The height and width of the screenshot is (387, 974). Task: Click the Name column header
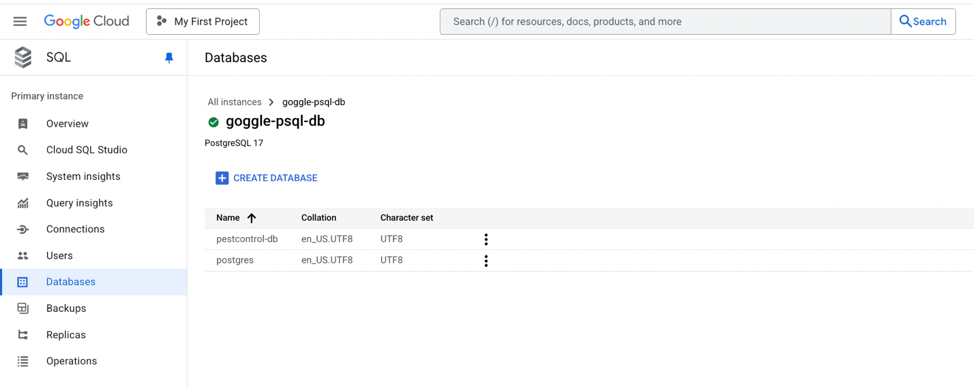coord(228,218)
